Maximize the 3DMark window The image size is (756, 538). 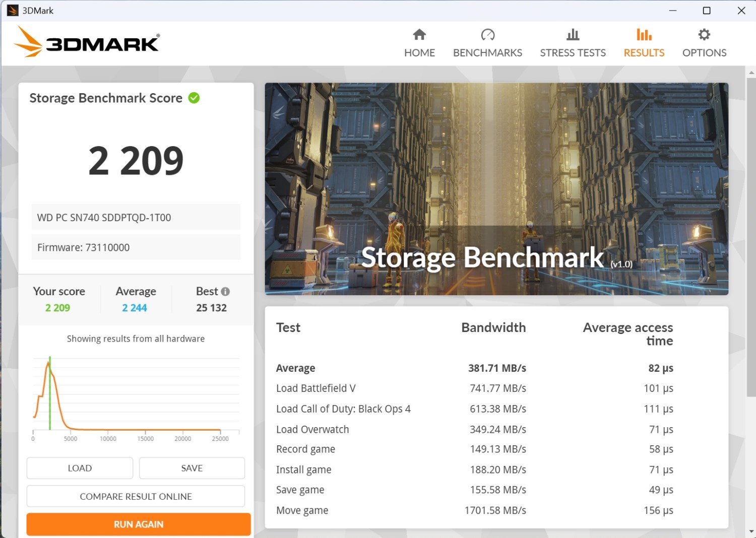point(707,11)
